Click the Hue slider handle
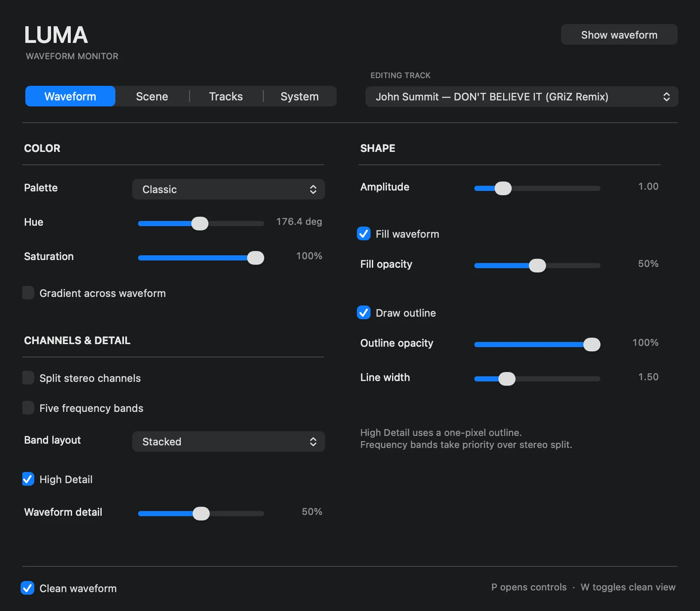 click(199, 224)
